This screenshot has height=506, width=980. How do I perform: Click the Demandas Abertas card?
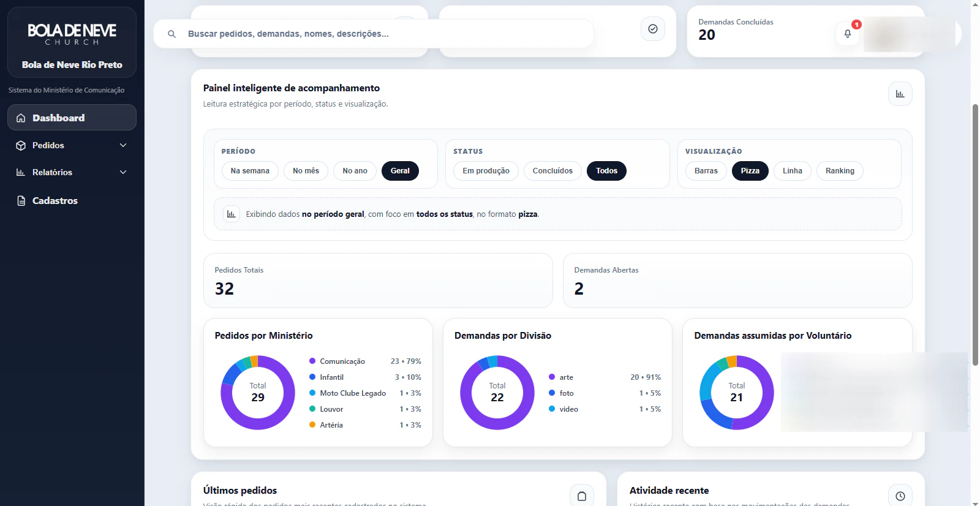click(x=737, y=281)
